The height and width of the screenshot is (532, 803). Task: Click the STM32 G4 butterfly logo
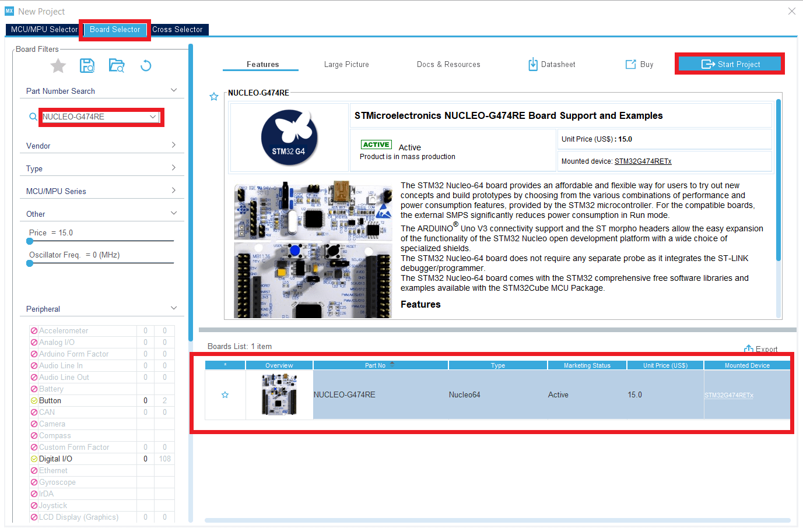[x=289, y=138]
